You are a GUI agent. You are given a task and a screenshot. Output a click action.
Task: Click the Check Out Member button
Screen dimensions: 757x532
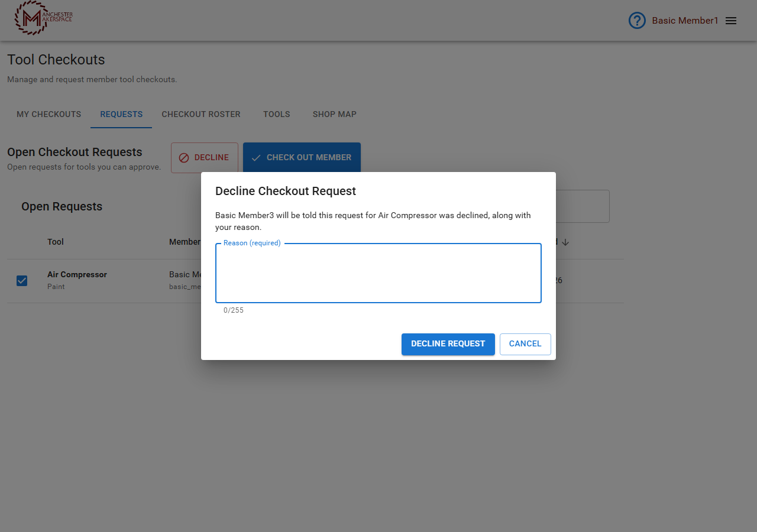[x=302, y=158]
